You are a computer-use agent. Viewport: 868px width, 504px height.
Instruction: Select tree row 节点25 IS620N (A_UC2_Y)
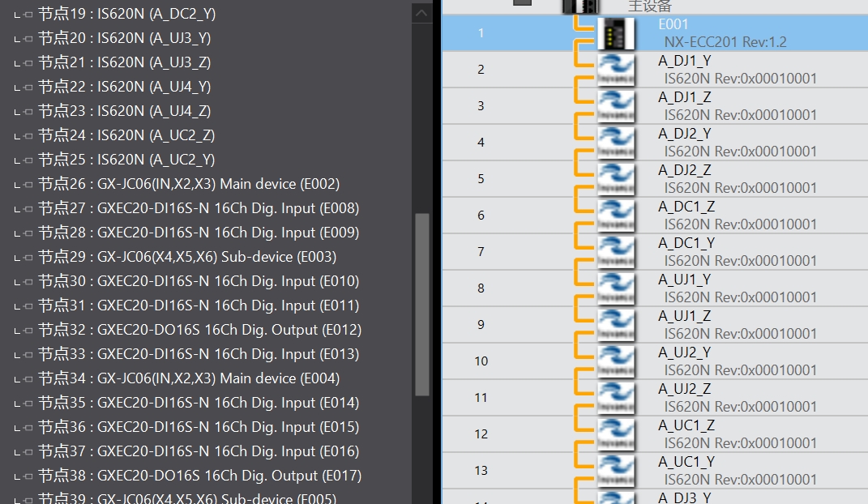click(x=126, y=160)
